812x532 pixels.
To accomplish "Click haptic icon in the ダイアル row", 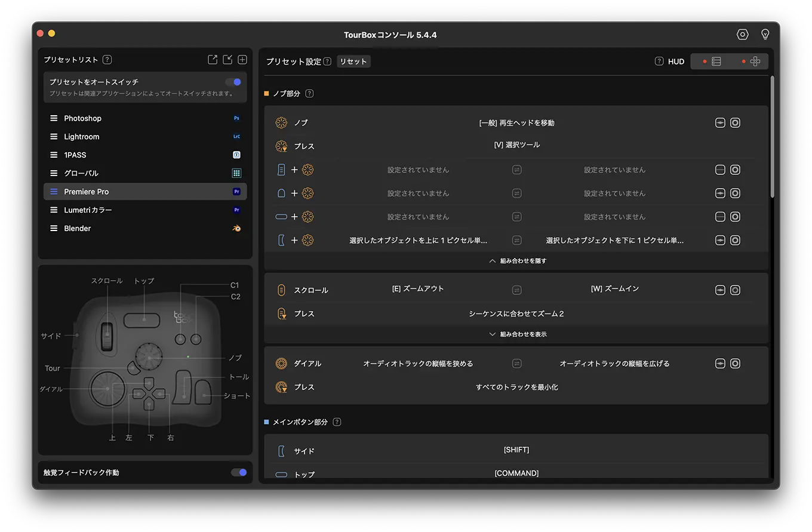I will (x=720, y=364).
